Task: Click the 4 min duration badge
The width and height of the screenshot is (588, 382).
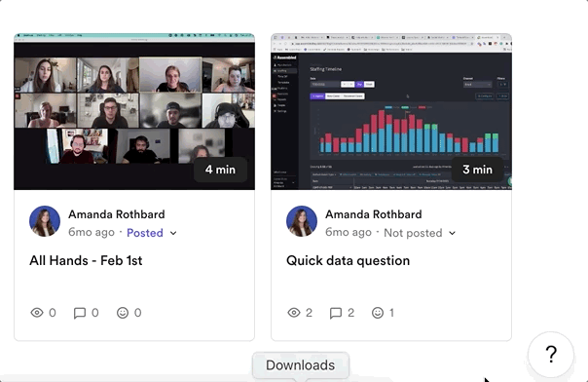Action: coord(220,170)
